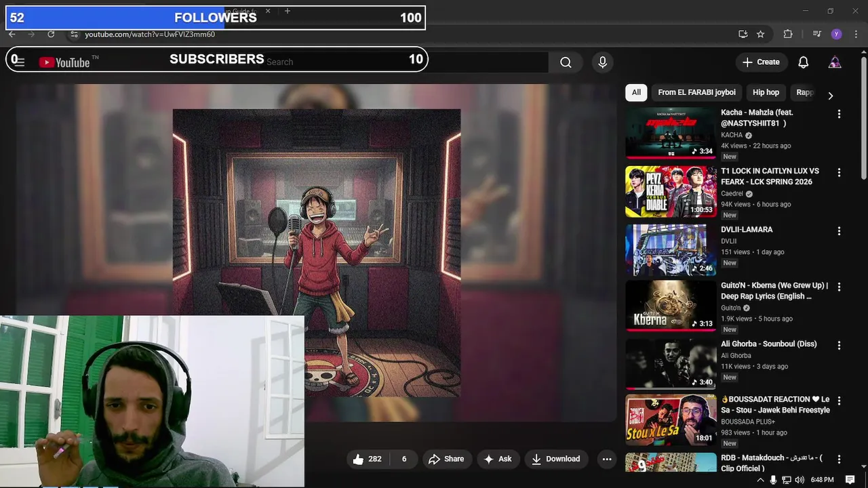Open options for BOUSSADAT REACTION video

click(839, 401)
